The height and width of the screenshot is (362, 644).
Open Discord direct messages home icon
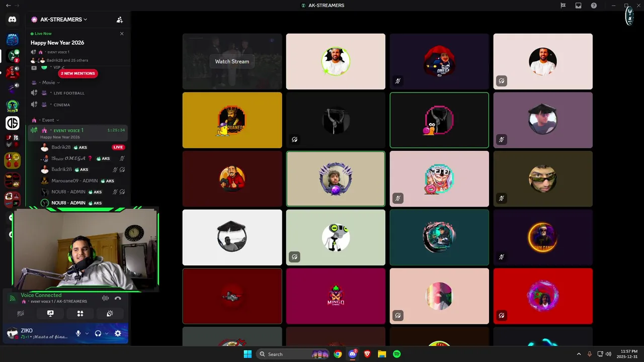coord(12,20)
